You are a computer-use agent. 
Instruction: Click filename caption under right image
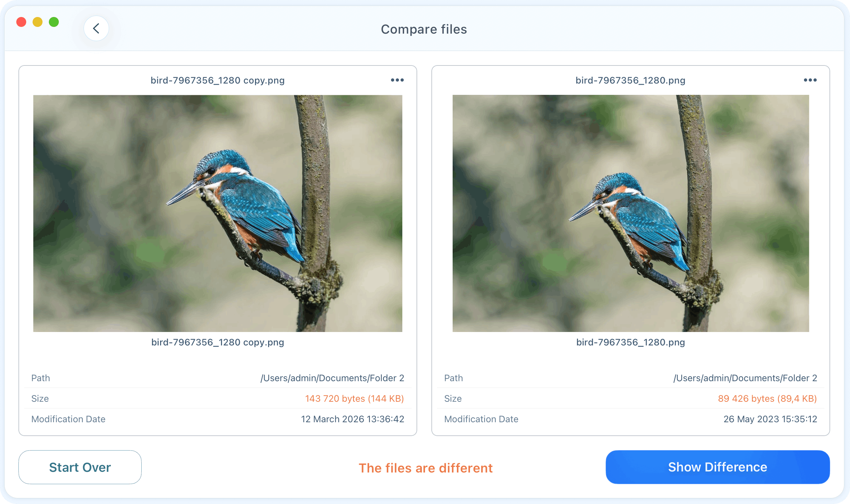tap(630, 342)
